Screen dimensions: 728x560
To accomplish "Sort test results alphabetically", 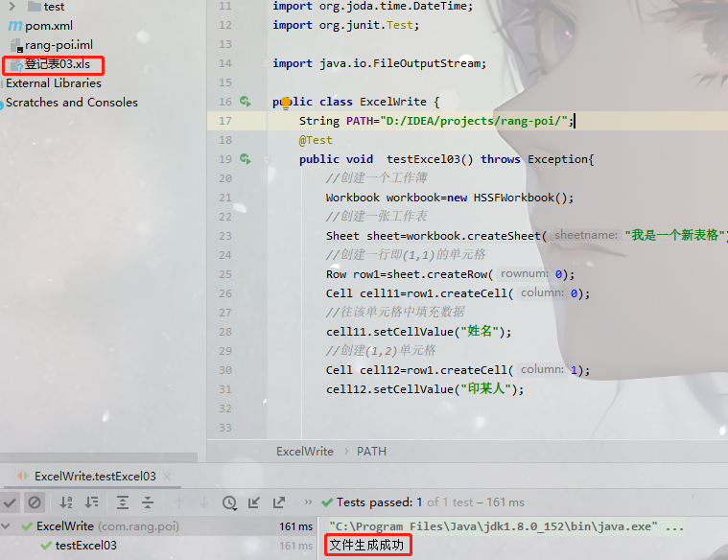I will coord(66,502).
